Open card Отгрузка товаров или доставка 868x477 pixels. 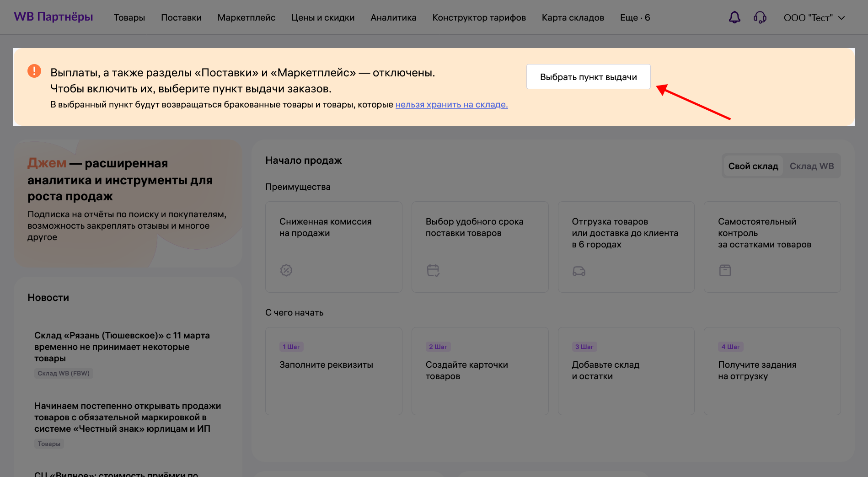(626, 247)
